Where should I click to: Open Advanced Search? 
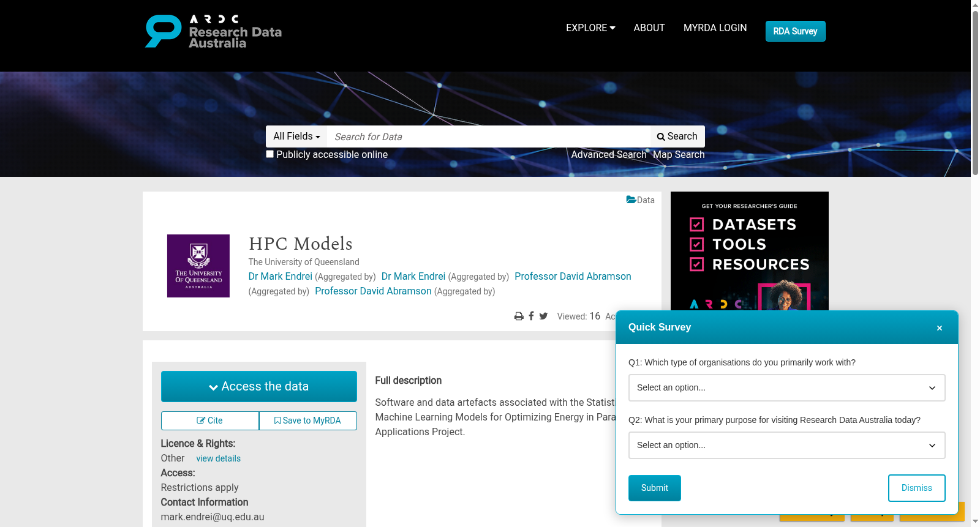609,155
